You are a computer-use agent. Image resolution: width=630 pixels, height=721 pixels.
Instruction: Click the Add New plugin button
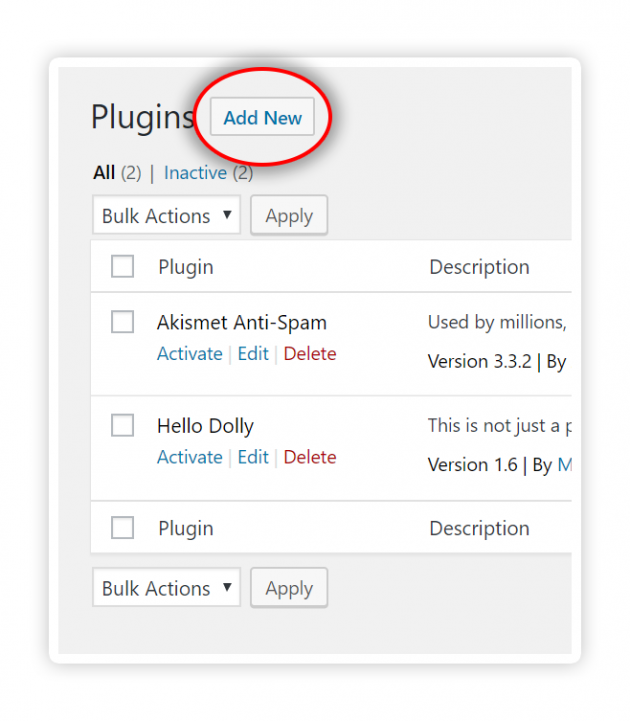[262, 116]
